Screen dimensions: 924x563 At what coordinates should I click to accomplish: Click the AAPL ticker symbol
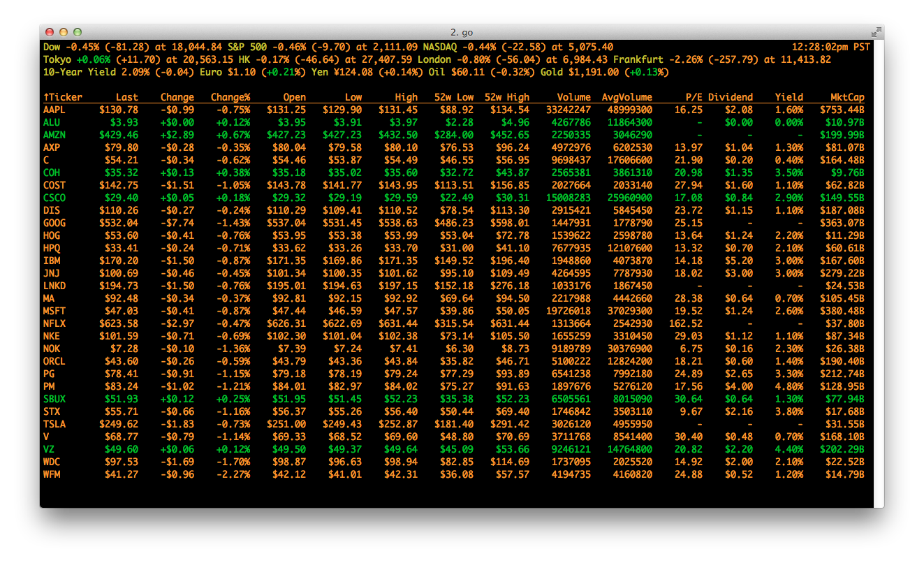(54, 110)
